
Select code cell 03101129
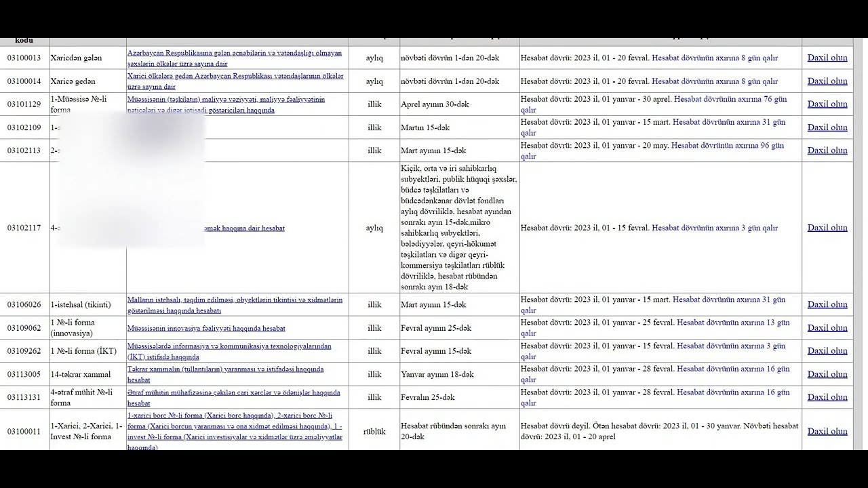(x=24, y=104)
